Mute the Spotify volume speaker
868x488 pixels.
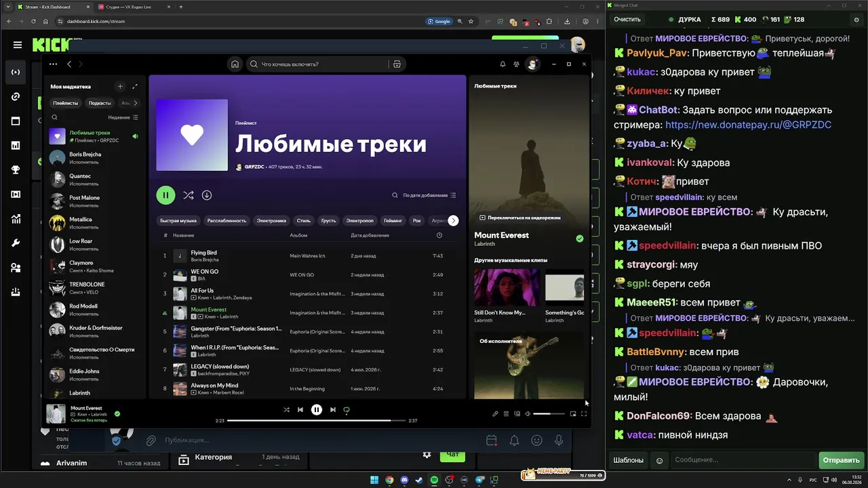pos(528,413)
